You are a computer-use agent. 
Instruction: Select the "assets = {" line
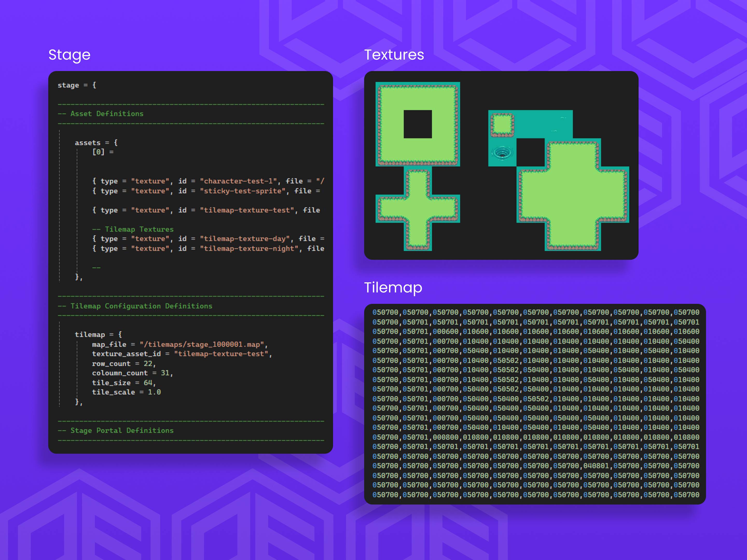pos(96,143)
